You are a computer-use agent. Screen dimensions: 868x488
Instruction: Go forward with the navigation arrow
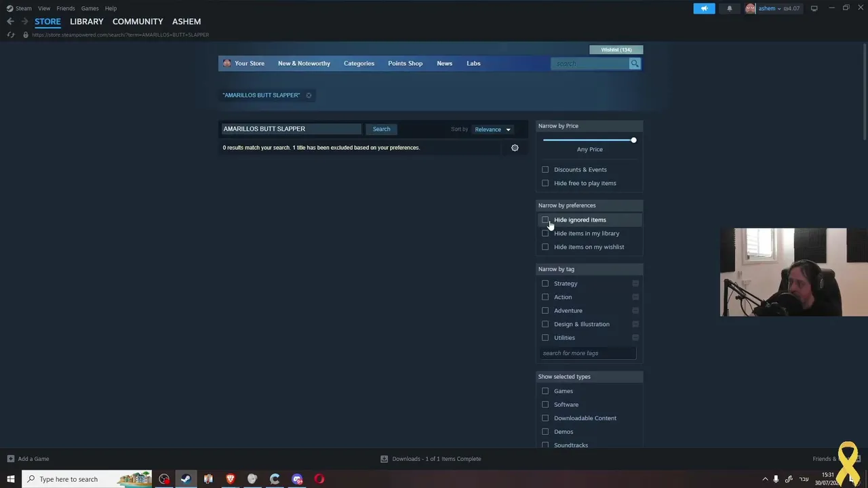(24, 22)
